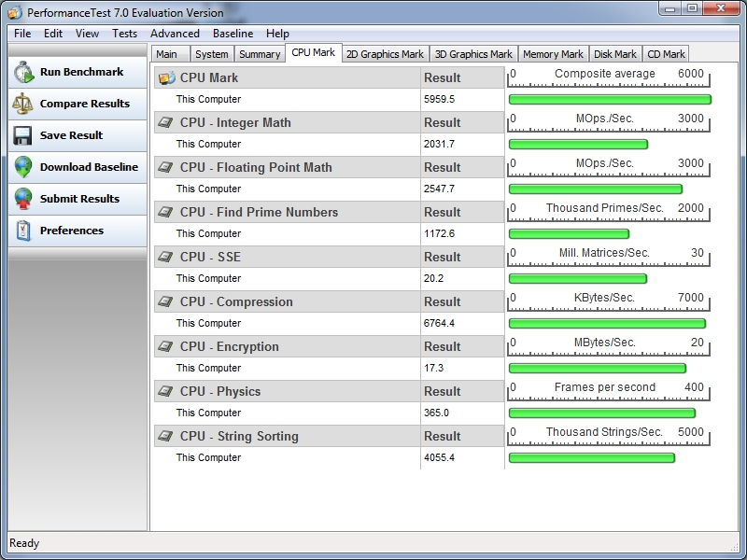Switch to the 3D Graphics Mark tab
This screenshot has height=560, width=747.
pyautogui.click(x=473, y=54)
